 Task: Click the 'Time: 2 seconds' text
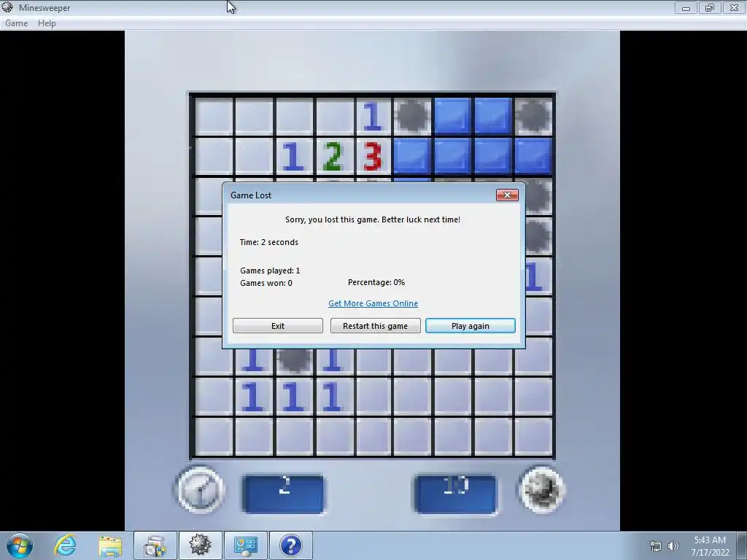point(268,242)
